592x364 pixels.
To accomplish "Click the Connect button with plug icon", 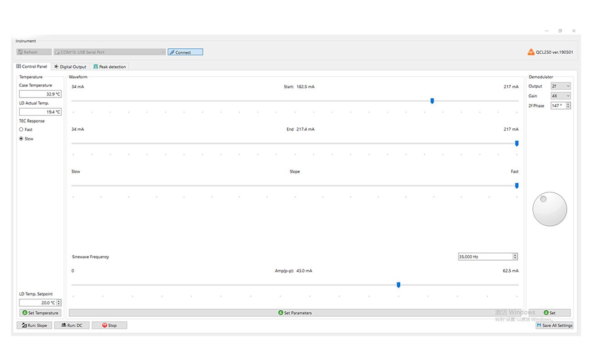I will 185,52.
